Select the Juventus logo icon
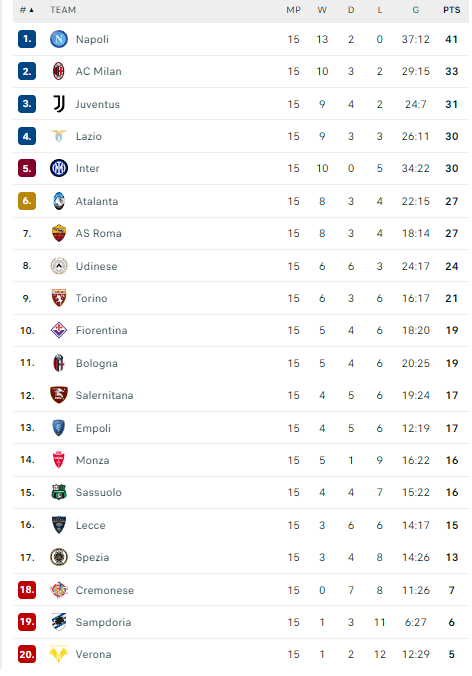The width and height of the screenshot is (472, 676). point(59,104)
